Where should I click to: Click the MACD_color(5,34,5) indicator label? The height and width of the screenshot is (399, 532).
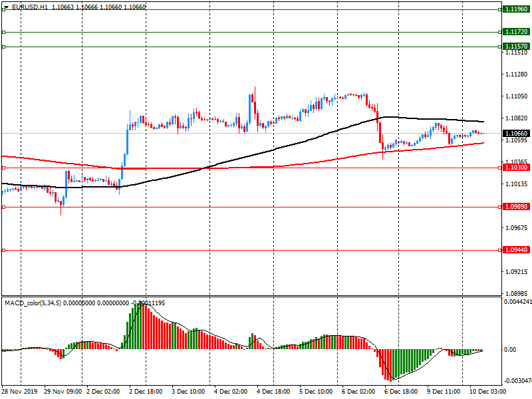coord(33,303)
